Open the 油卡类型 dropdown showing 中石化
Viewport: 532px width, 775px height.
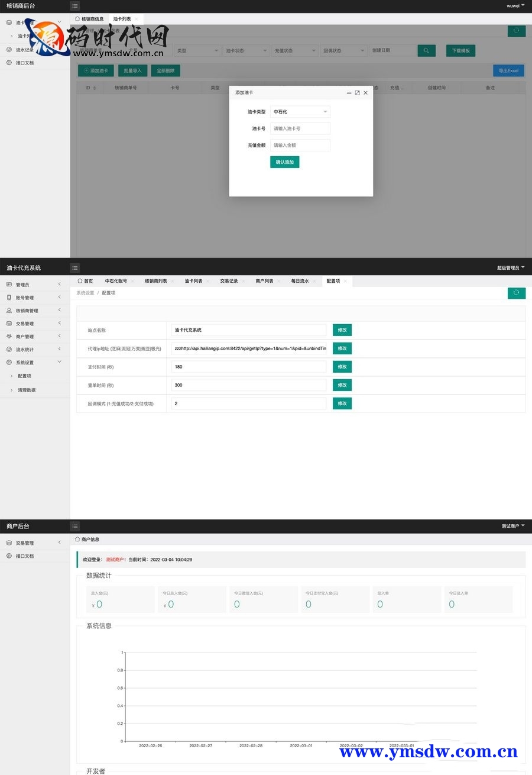(x=300, y=112)
